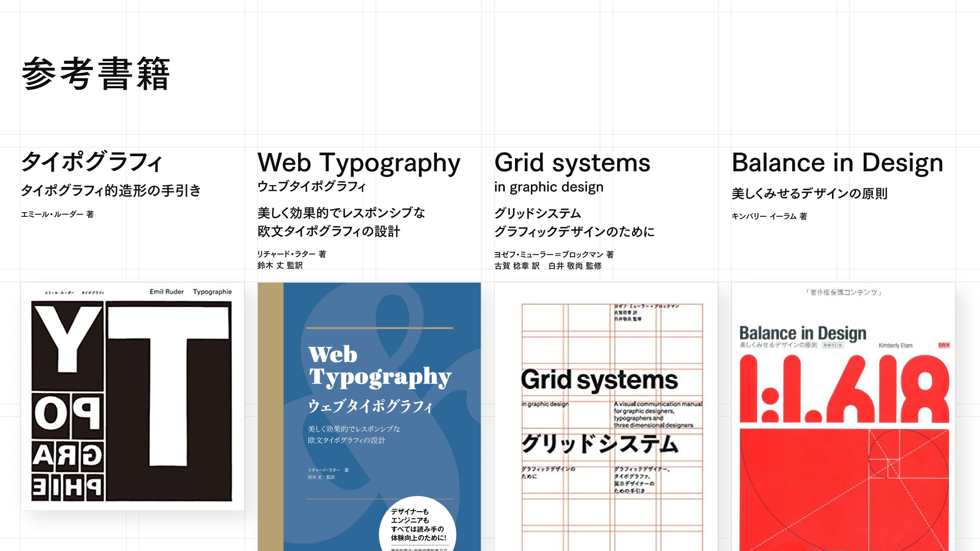Click line 欧文タイポグラフィの設計
Screen dimensions: 980x551
point(329,231)
